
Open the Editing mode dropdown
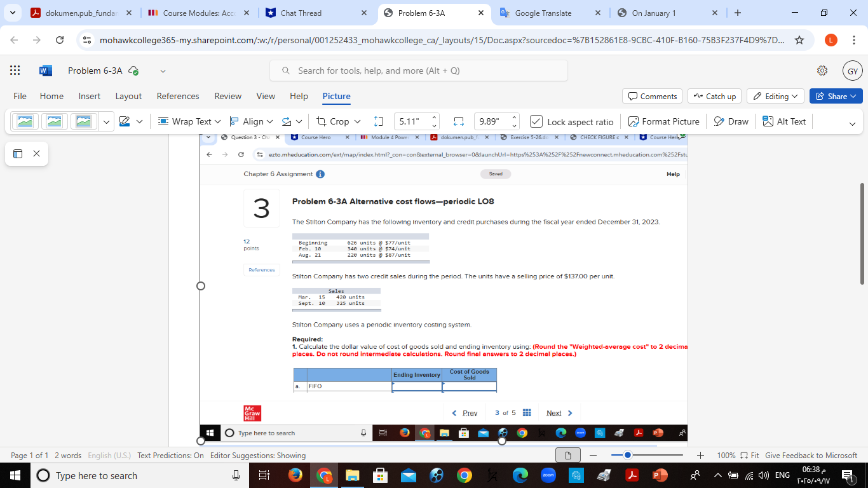[x=775, y=96]
